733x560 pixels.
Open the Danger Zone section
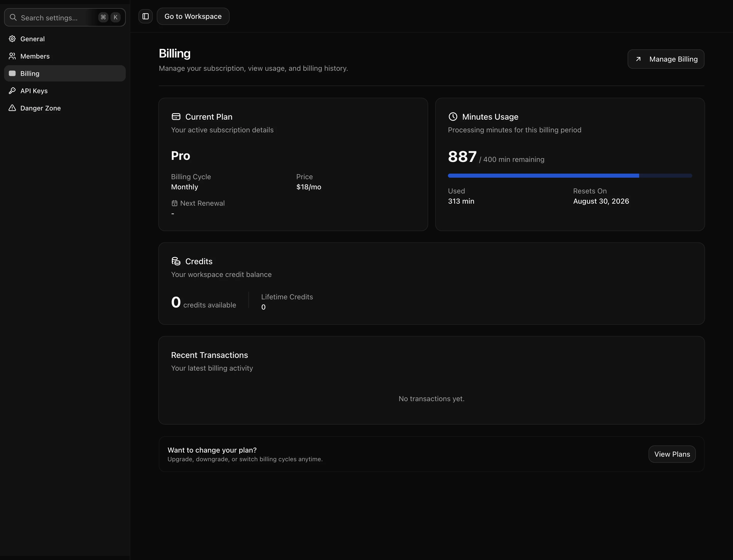pos(65,108)
